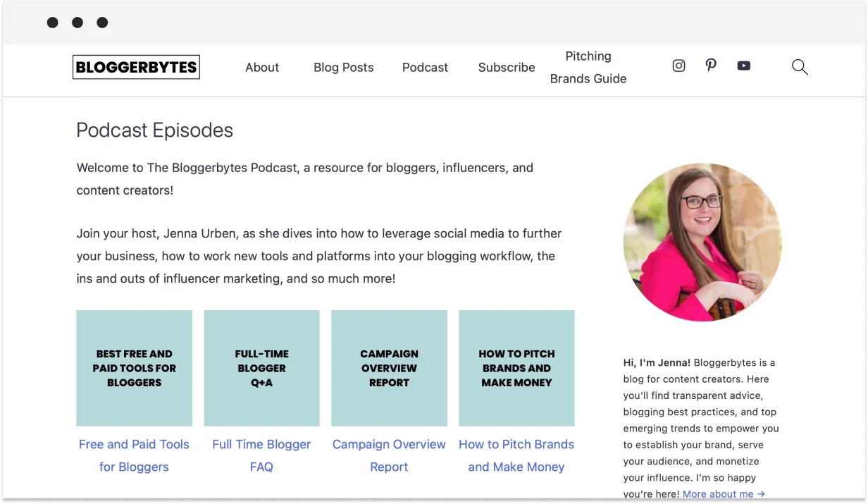Open the Podcast navigation item
The image size is (868, 504).
click(x=425, y=68)
